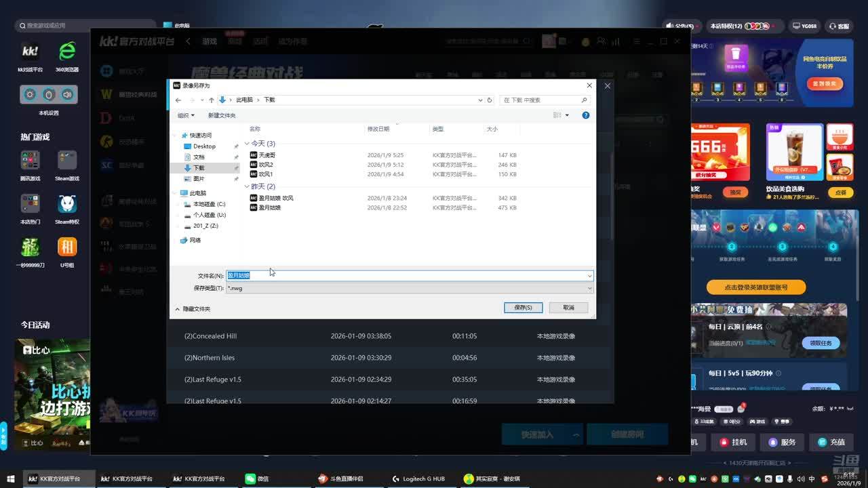
Task: Open the 360浏览器 browser icon
Action: click(67, 55)
